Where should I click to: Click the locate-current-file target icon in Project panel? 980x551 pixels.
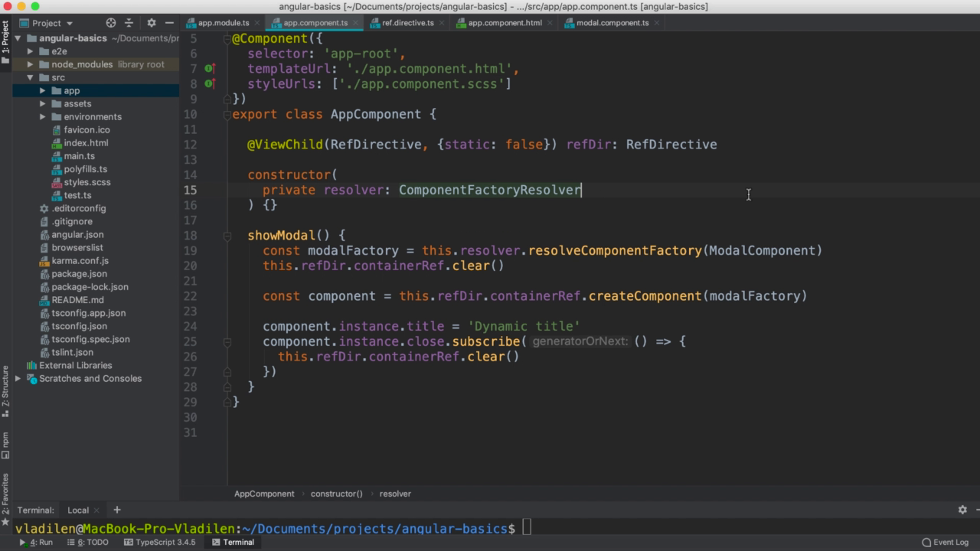(111, 23)
